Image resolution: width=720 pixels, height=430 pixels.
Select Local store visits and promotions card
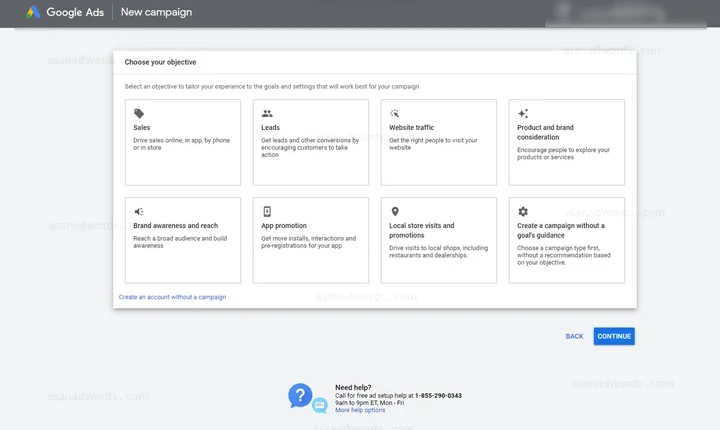coord(439,240)
